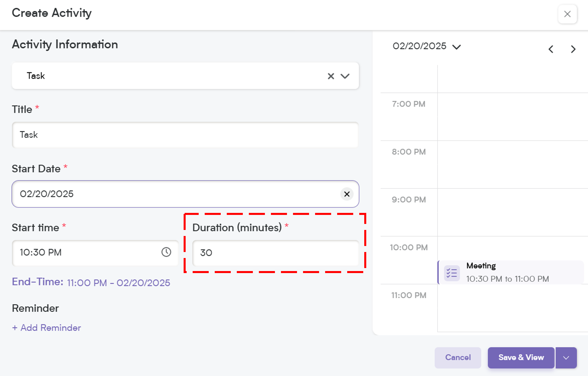Clear the Task activity type selection
This screenshot has height=376, width=588.
point(331,76)
